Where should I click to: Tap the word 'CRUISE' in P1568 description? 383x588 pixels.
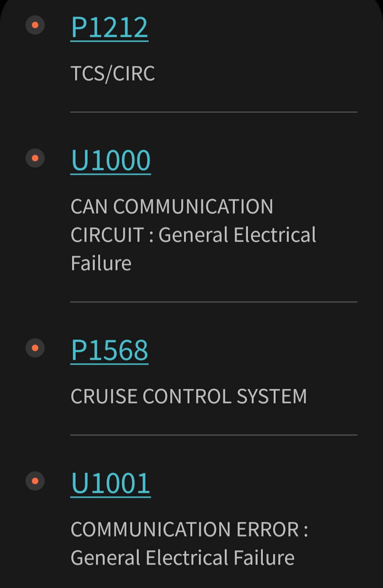click(x=104, y=396)
